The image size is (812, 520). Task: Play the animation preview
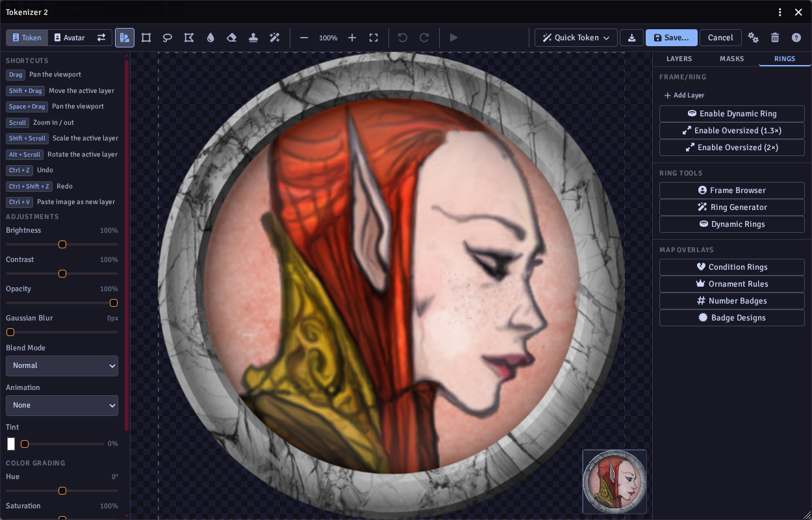[453, 38]
